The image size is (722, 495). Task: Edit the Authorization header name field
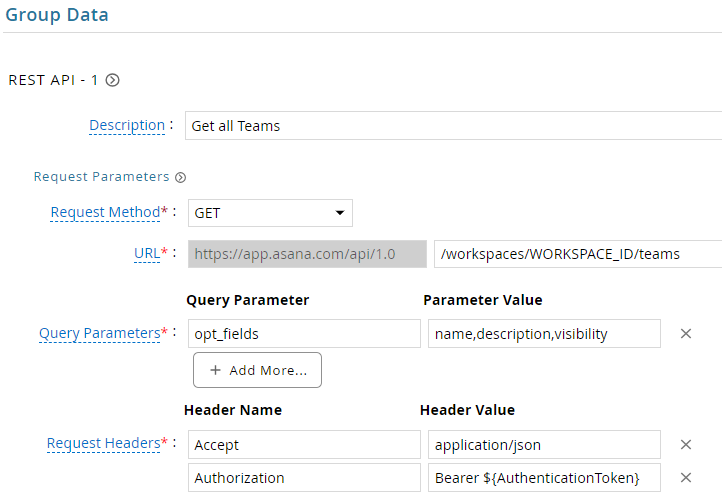(304, 478)
